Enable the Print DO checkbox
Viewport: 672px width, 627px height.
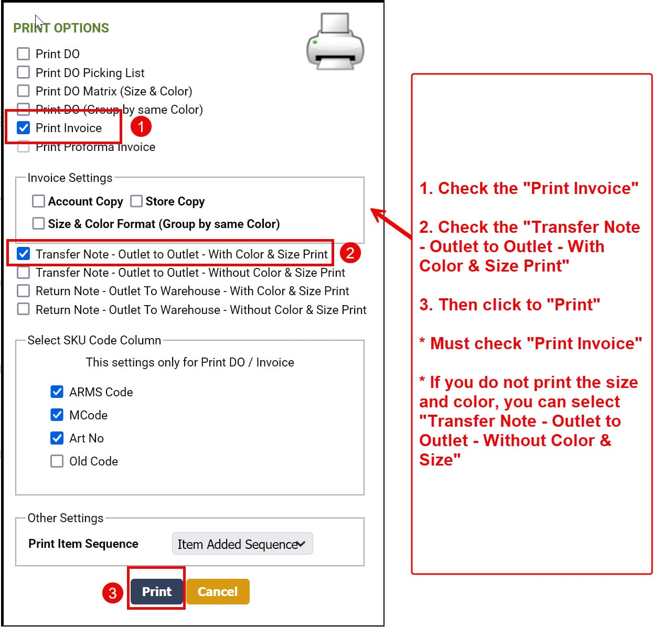pos(24,53)
